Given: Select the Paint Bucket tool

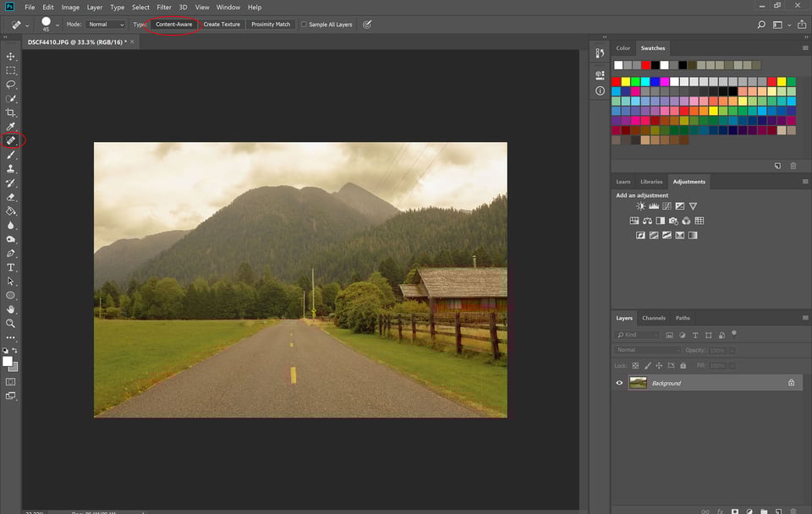Looking at the screenshot, I should pos(10,211).
